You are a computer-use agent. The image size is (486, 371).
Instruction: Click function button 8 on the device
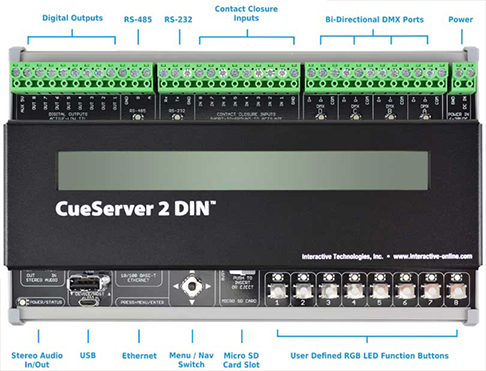click(x=456, y=291)
